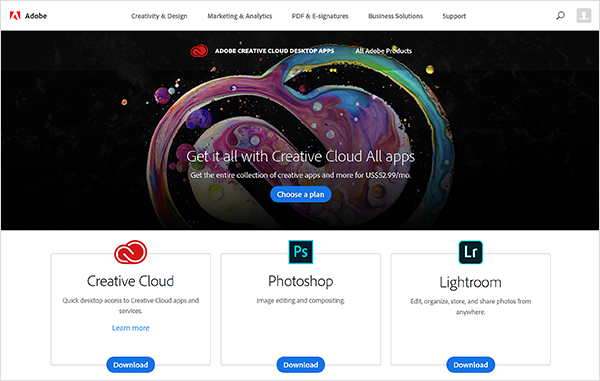The height and width of the screenshot is (381, 600).
Task: Click the Adobe logo in the header
Action: pyautogui.click(x=28, y=16)
